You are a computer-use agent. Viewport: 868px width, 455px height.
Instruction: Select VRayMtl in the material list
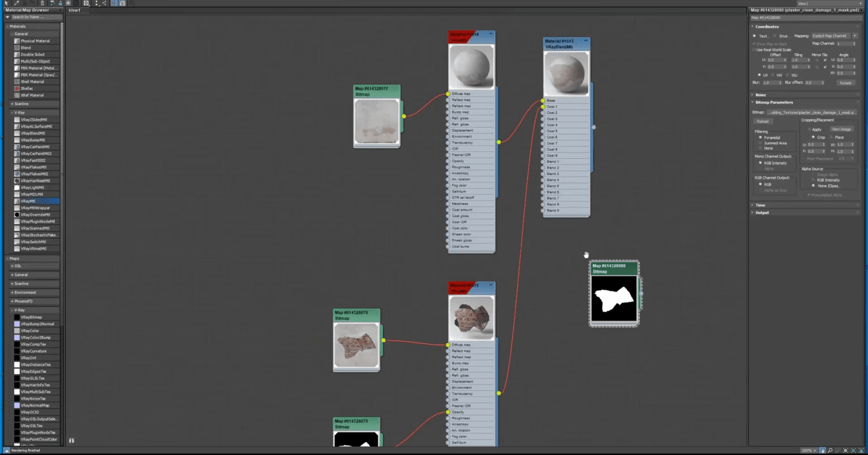(x=28, y=201)
